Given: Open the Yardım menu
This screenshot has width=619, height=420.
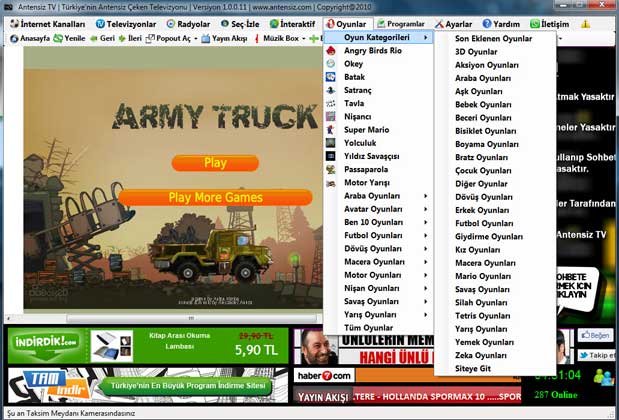Looking at the screenshot, I should tap(501, 24).
